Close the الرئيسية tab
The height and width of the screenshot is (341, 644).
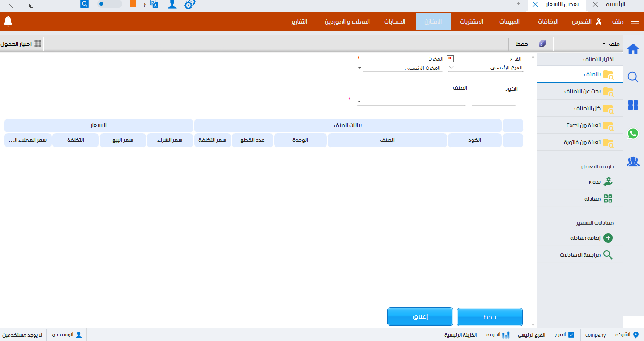coord(595,4)
